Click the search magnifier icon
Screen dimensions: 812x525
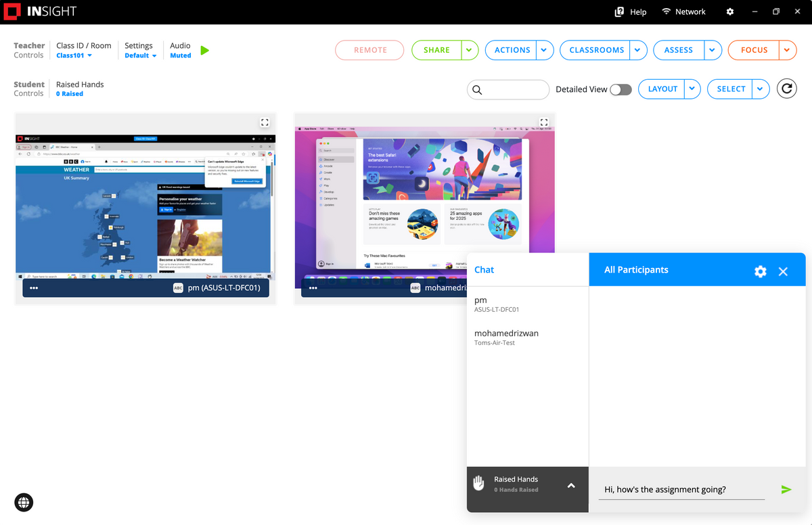pyautogui.click(x=477, y=89)
